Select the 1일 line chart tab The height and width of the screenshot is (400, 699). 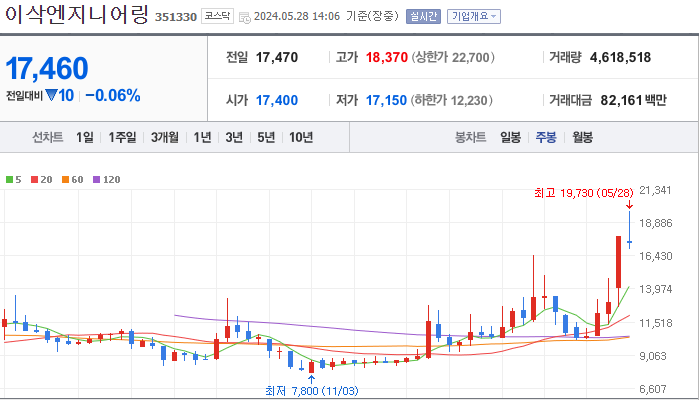(85, 137)
